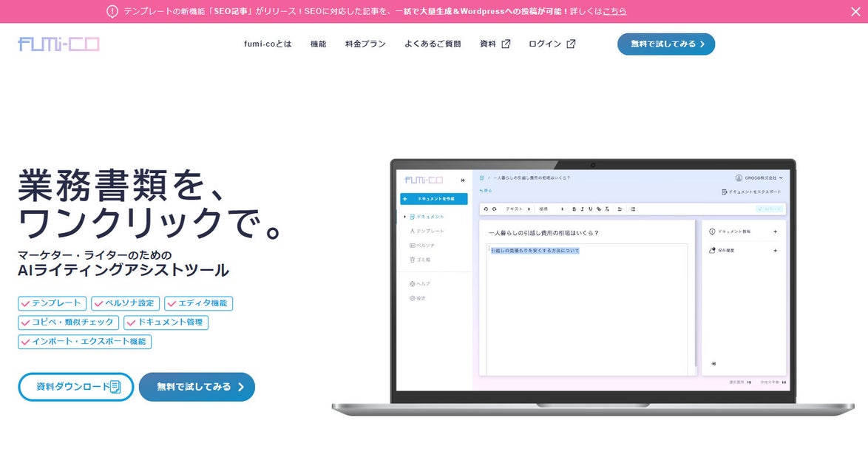Click the highlighted text line in the editor
This screenshot has height=466, width=868.
535,251
